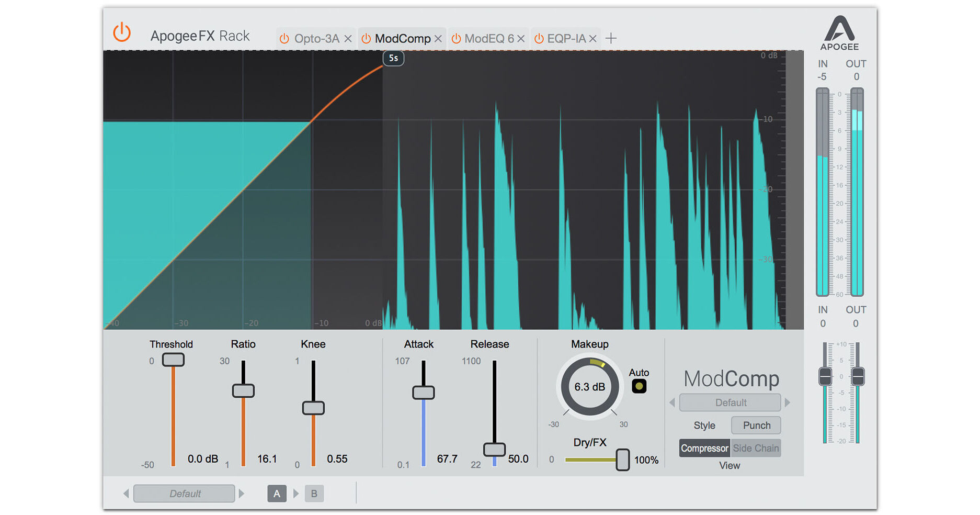Viewport: 980px width, 515px height.
Task: Change the compressor Style from Punch
Action: coord(756,425)
